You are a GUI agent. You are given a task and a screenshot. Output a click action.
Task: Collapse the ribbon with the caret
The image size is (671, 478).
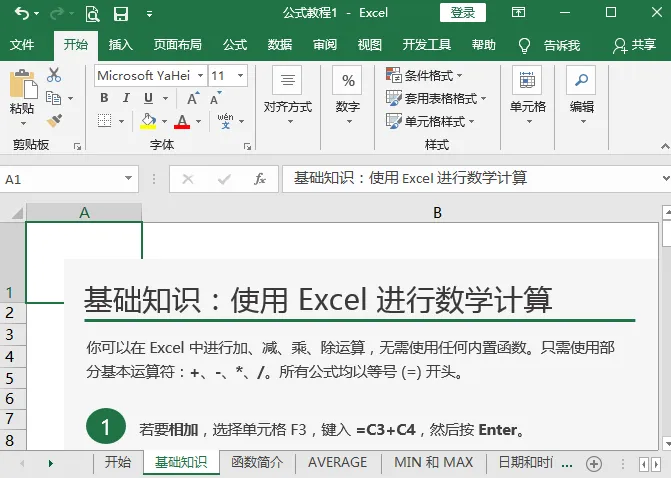[x=665, y=147]
